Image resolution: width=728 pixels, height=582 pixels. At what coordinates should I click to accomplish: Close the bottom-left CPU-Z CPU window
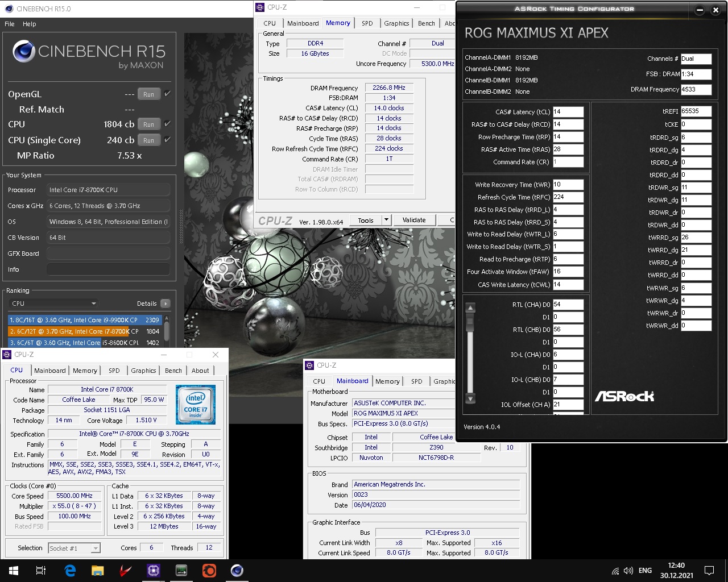coord(216,355)
